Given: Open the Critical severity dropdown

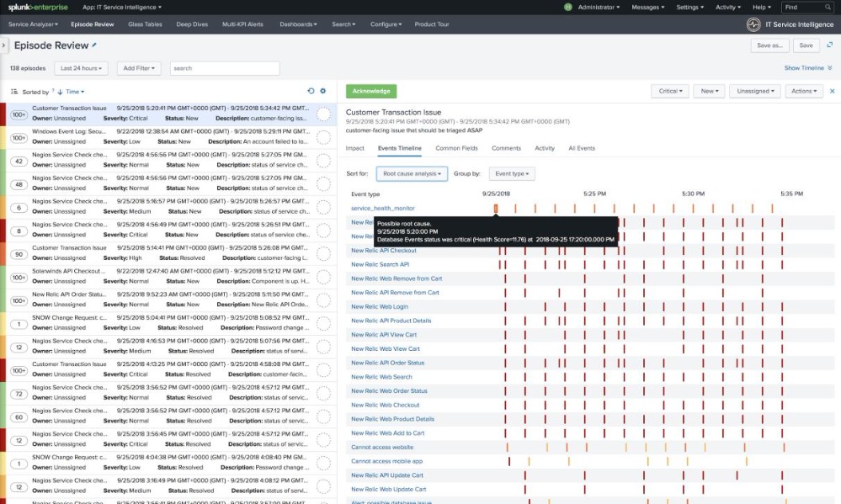Looking at the screenshot, I should [670, 91].
